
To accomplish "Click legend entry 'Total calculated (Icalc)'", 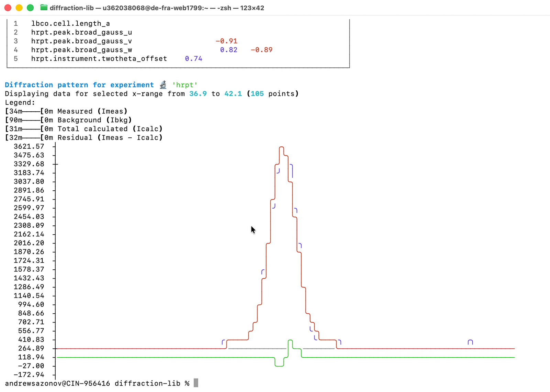I will tap(110, 129).
